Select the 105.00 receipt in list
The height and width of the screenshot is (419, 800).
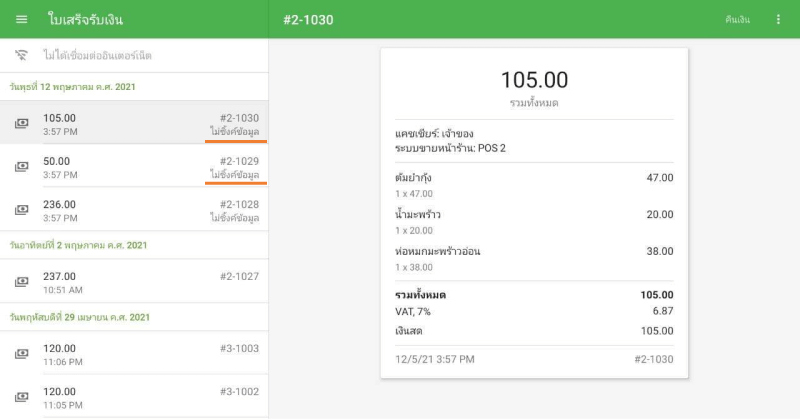(x=134, y=122)
